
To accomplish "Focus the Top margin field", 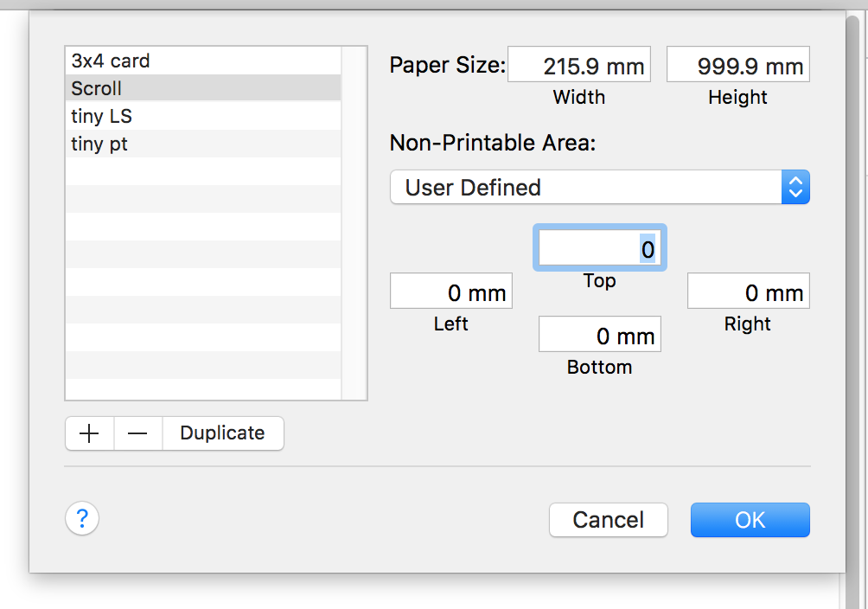I will coord(599,250).
